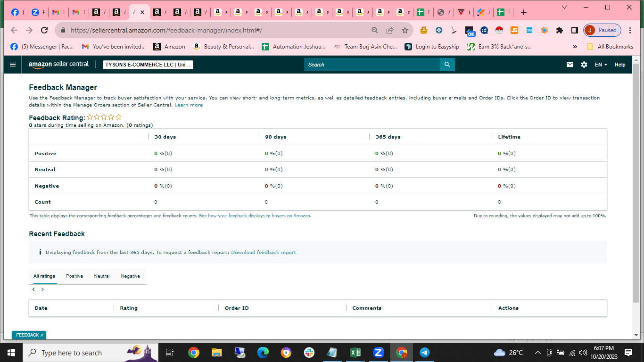Open the Beauty & Personal bookmark
Image resolution: width=644 pixels, height=362 pixels.
tap(224, 47)
